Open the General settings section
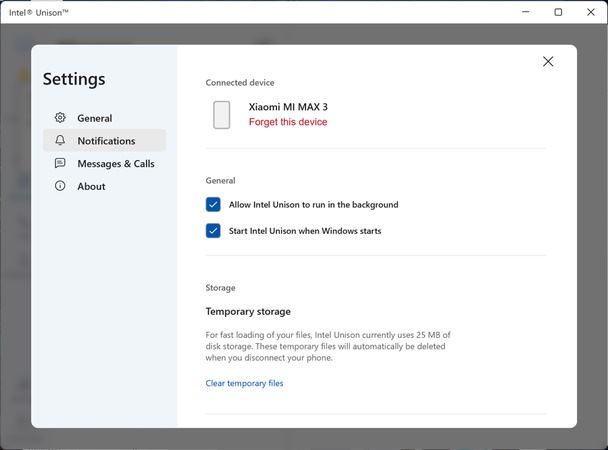The width and height of the screenshot is (608, 450). [x=104, y=118]
